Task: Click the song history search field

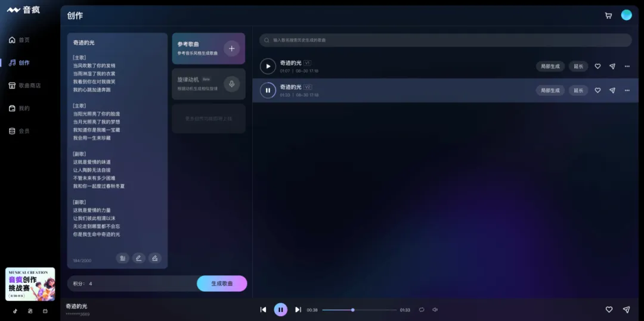Action: tap(445, 40)
